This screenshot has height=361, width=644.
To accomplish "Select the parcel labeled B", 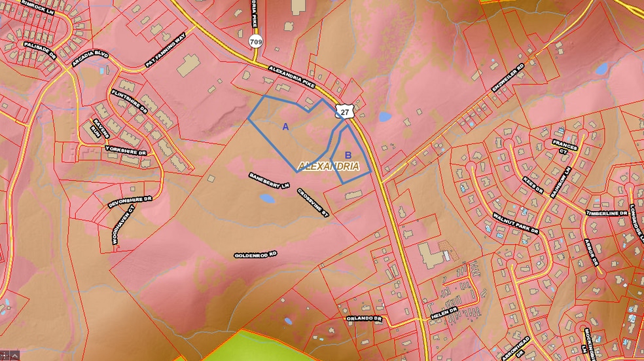I will [348, 155].
